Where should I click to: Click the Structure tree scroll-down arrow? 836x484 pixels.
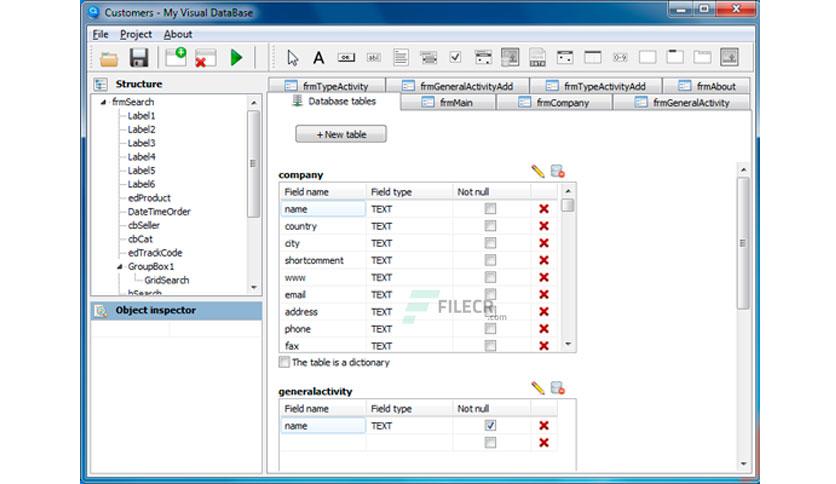tap(254, 287)
